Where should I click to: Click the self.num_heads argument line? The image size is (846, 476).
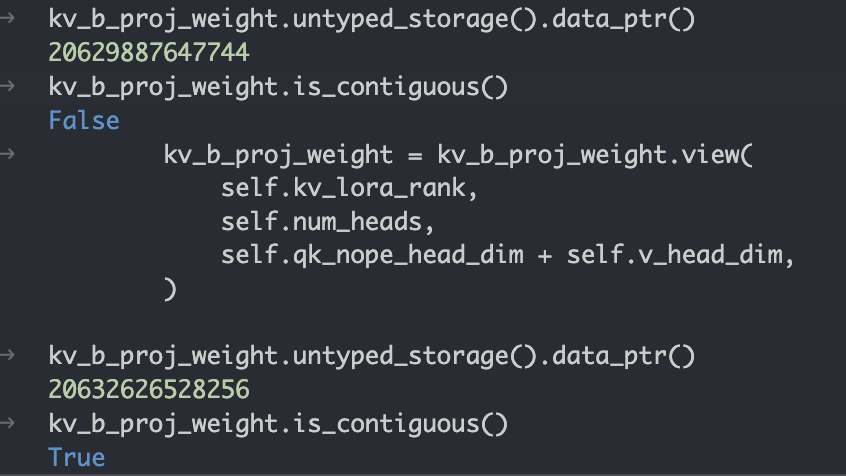pos(328,222)
